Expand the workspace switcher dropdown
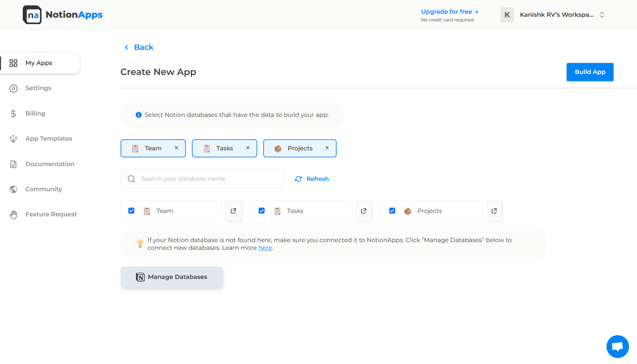This screenshot has height=364, width=637. click(x=602, y=15)
